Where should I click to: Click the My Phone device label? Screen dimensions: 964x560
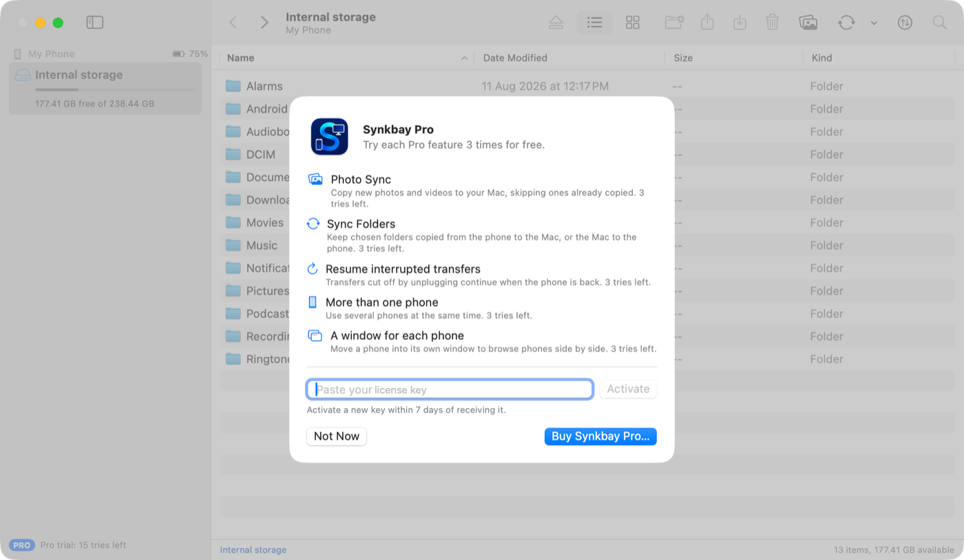[52, 54]
